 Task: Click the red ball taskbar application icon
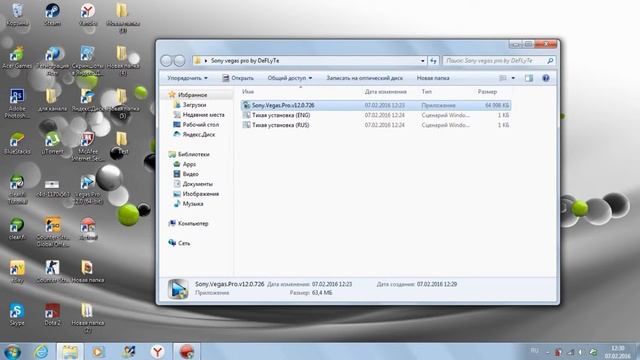pyautogui.click(x=187, y=351)
